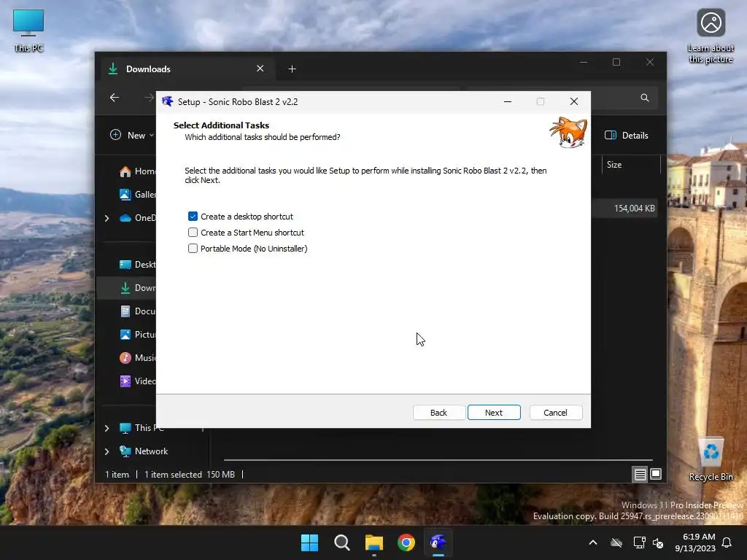This screenshot has height=560, width=747.
Task: Go Back in the setup wizard
Action: 438,413
